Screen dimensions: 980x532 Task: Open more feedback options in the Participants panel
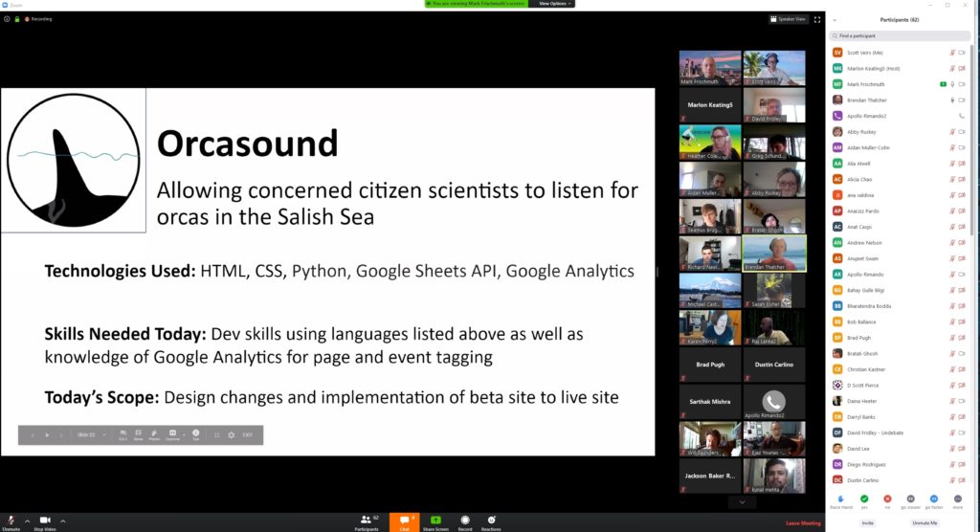click(x=957, y=500)
